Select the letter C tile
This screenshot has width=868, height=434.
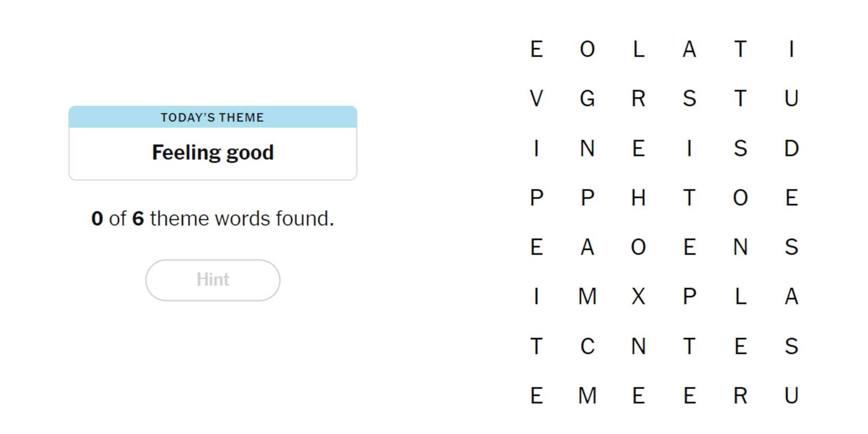pos(587,346)
